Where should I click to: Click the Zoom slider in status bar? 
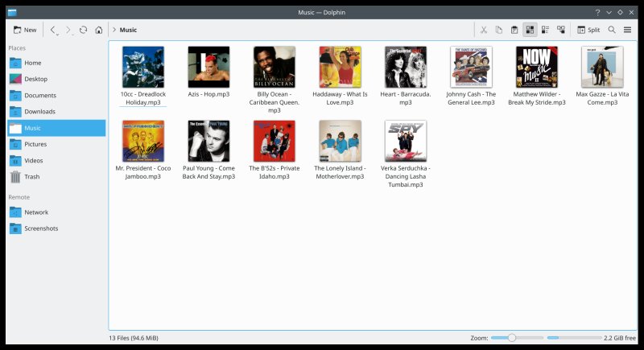(512, 338)
